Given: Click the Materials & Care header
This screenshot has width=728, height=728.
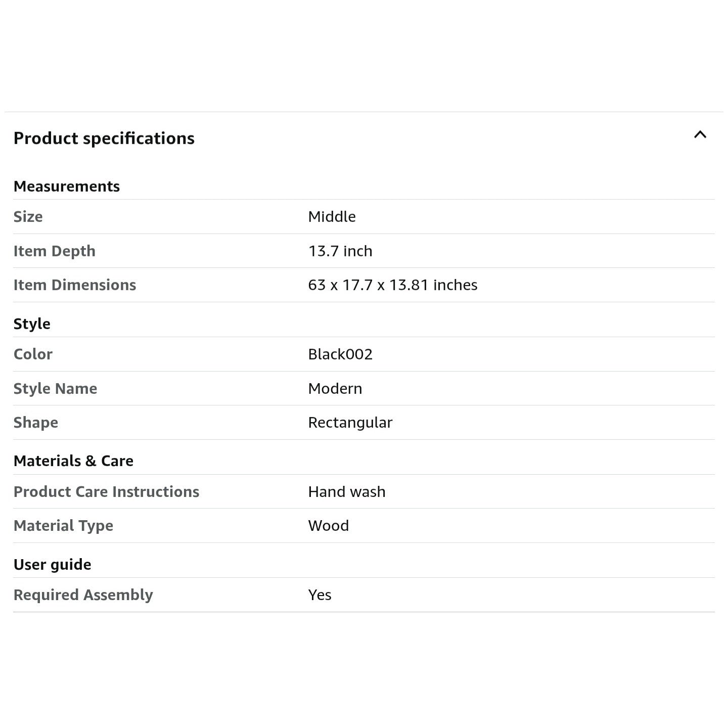Looking at the screenshot, I should point(73,461).
